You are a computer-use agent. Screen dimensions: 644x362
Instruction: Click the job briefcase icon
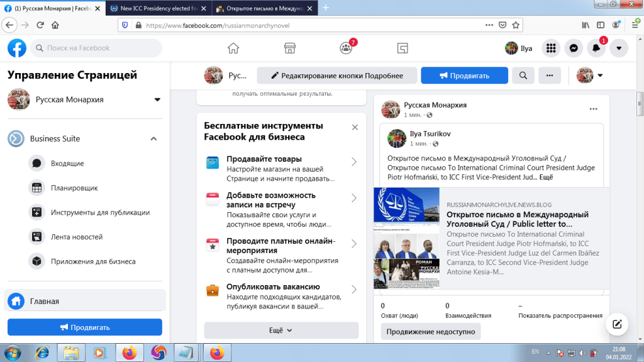[213, 290]
